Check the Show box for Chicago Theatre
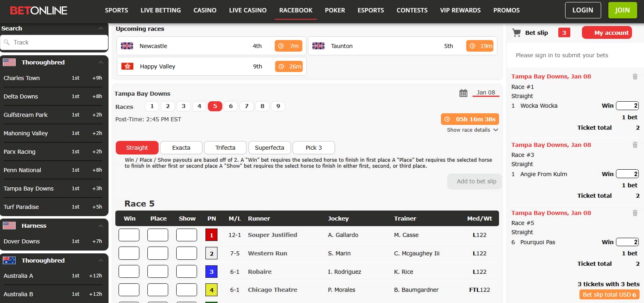The height and width of the screenshot is (303, 644). tap(187, 290)
